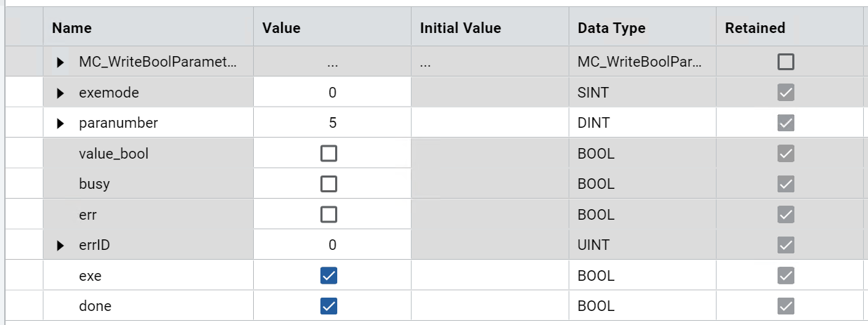Click the Initial Value cell for exe
868x325 pixels.
(489, 276)
